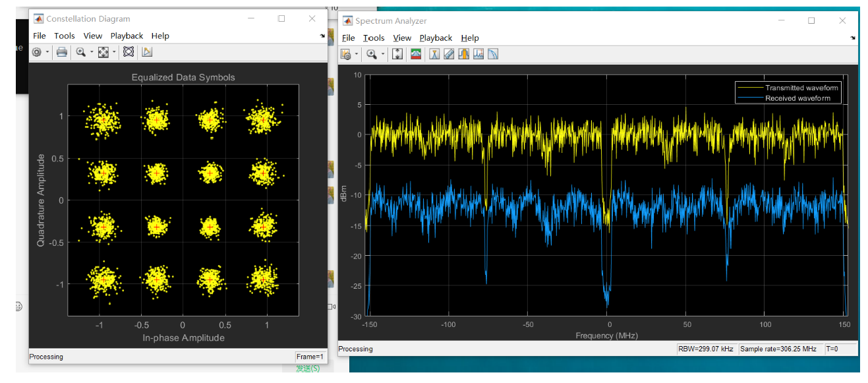
Task: Click 'RBW=299.07 kHz' in the status bar
Action: pos(707,349)
